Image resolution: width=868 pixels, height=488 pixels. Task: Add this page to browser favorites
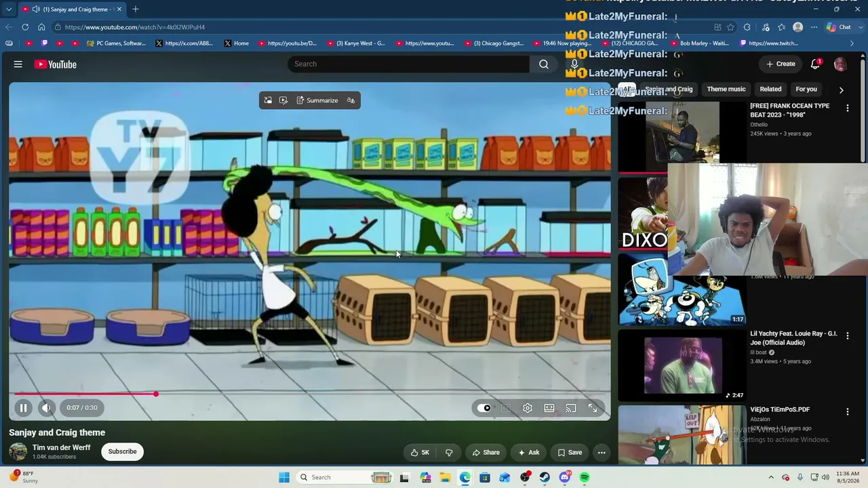tap(730, 27)
